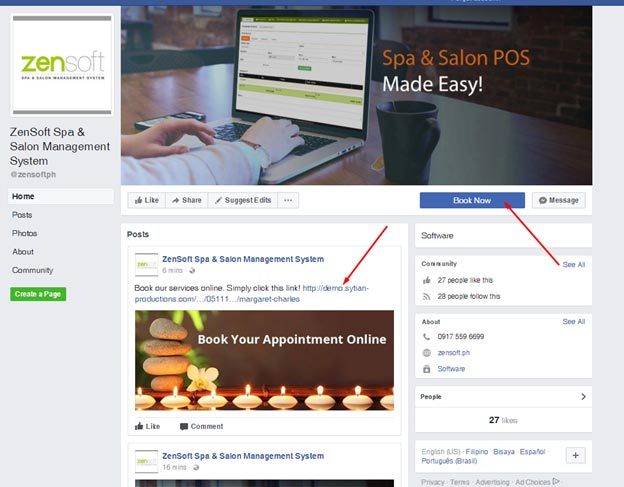Like the Book Your Appointment post
Image resolution: width=624 pixels, height=487 pixels.
click(x=148, y=426)
